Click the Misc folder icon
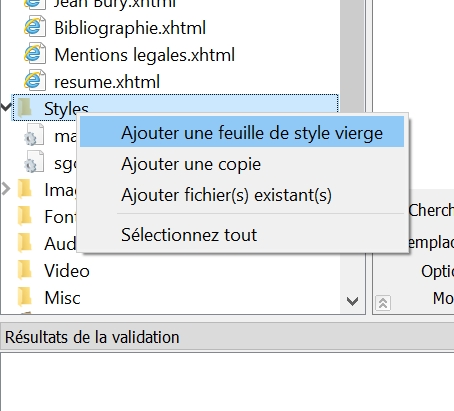Image resolution: width=454 pixels, height=411 pixels. 25,297
